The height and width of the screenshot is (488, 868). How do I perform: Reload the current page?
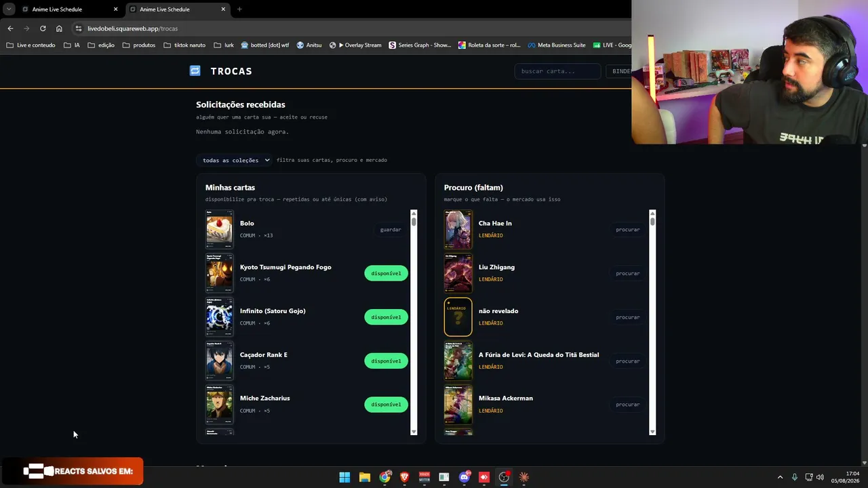click(x=43, y=28)
